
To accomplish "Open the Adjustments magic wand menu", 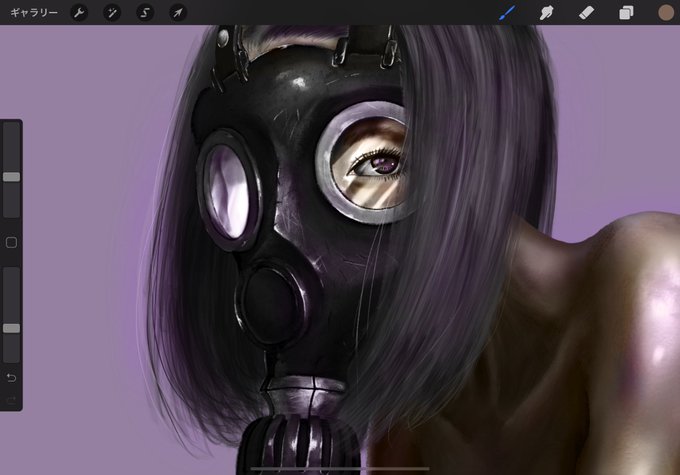I will pos(112,13).
